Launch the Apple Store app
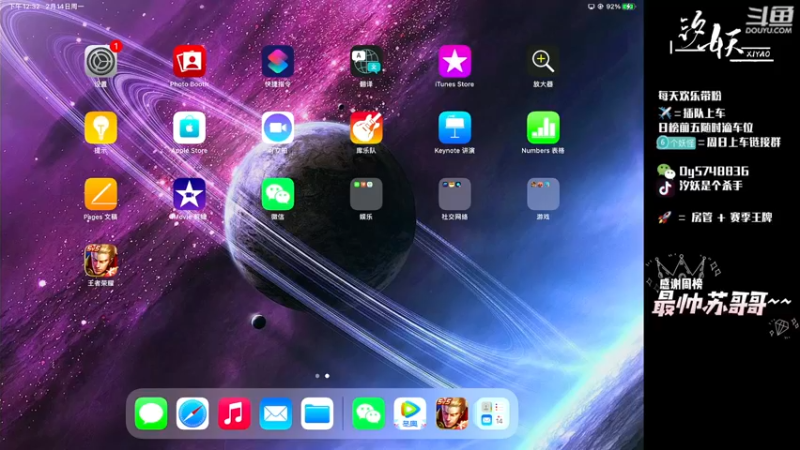The width and height of the screenshot is (800, 450). coord(189,128)
